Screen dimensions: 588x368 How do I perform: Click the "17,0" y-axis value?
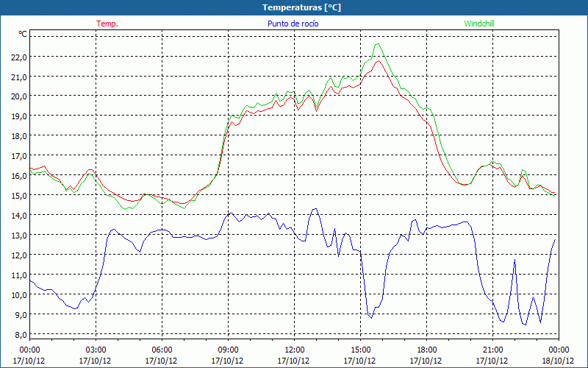coord(19,156)
